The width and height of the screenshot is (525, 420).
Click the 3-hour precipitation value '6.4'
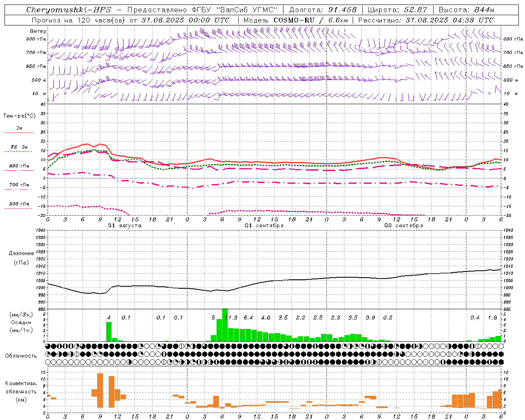248,318
